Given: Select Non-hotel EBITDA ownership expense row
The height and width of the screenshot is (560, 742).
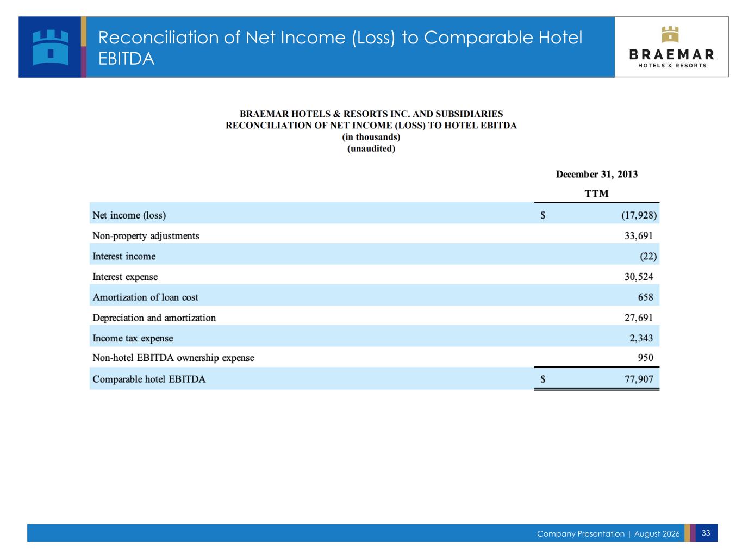Looking at the screenshot, I should (x=375, y=358).
